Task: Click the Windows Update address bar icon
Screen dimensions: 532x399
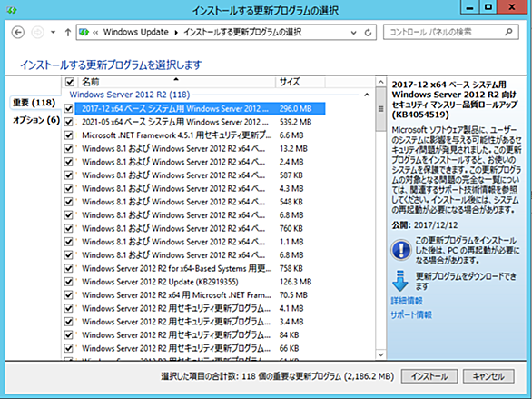Action: tap(84, 32)
